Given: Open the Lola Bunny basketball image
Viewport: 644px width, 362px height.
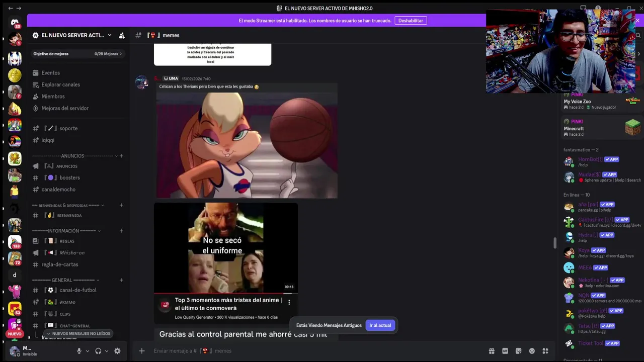Looking at the screenshot, I should point(247,144).
